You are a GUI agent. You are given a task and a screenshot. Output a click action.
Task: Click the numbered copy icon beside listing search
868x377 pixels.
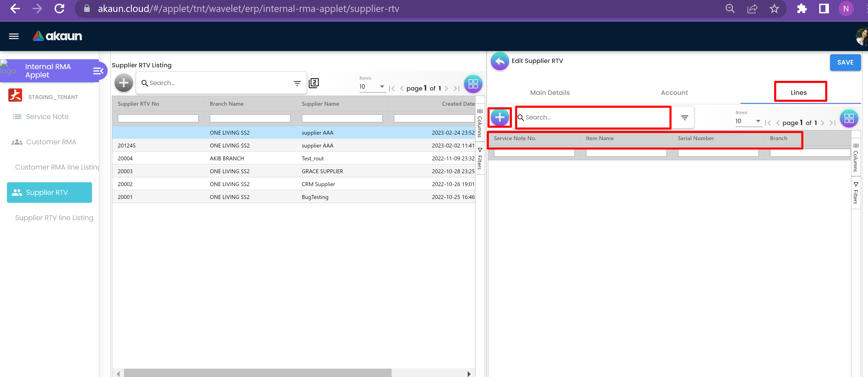click(314, 83)
